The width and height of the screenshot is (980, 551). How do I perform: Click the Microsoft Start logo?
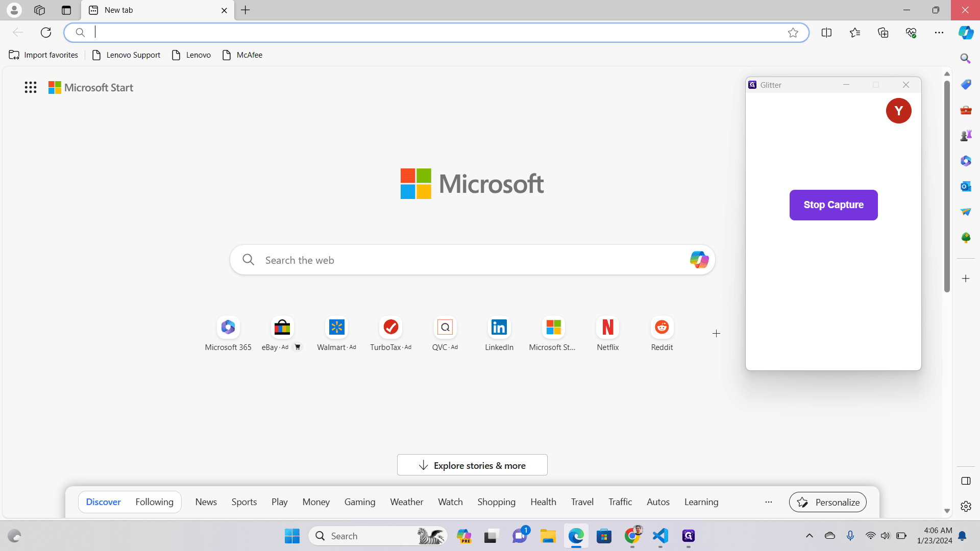(91, 88)
